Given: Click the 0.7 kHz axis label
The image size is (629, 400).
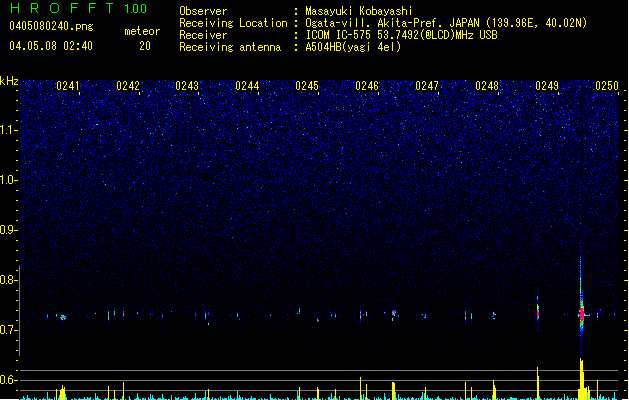Looking at the screenshot, I should [x=8, y=330].
